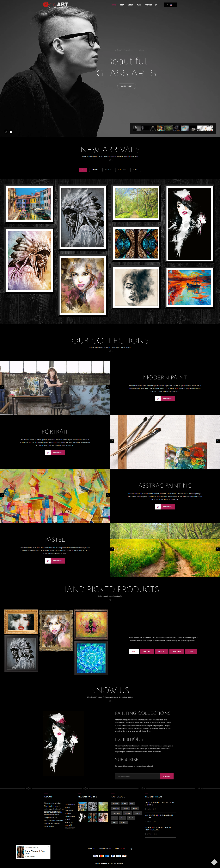Click the scroll-to-top diamond icon
Viewport: 220px width, 868px height.
coord(214,862)
